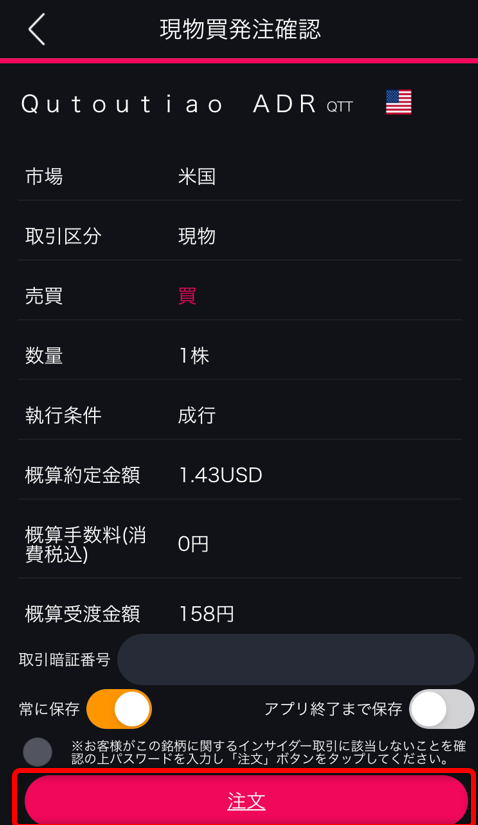
Task: Tap the 取引暗証番号 input field
Action: [x=296, y=659]
